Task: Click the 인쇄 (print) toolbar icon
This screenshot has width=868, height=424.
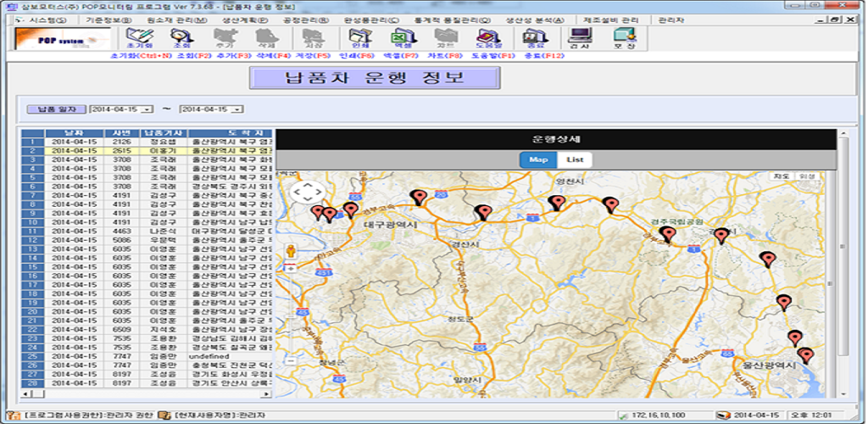Action: [x=361, y=37]
